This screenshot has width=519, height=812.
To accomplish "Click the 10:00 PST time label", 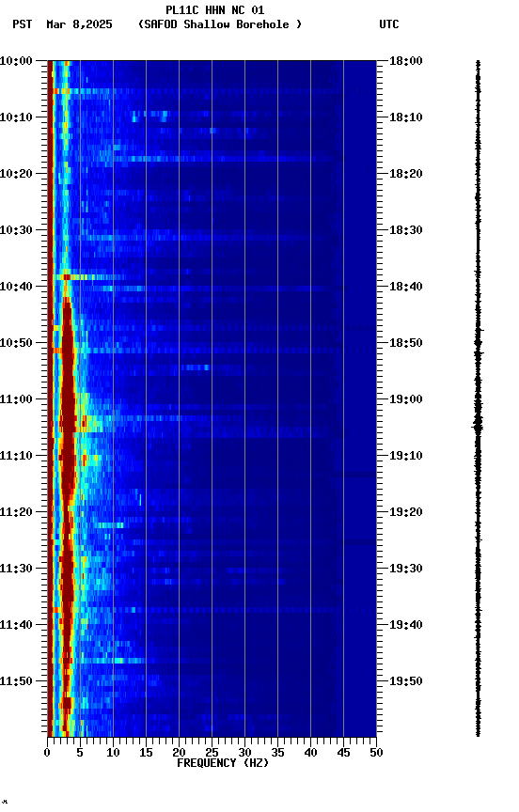I will (x=16, y=61).
